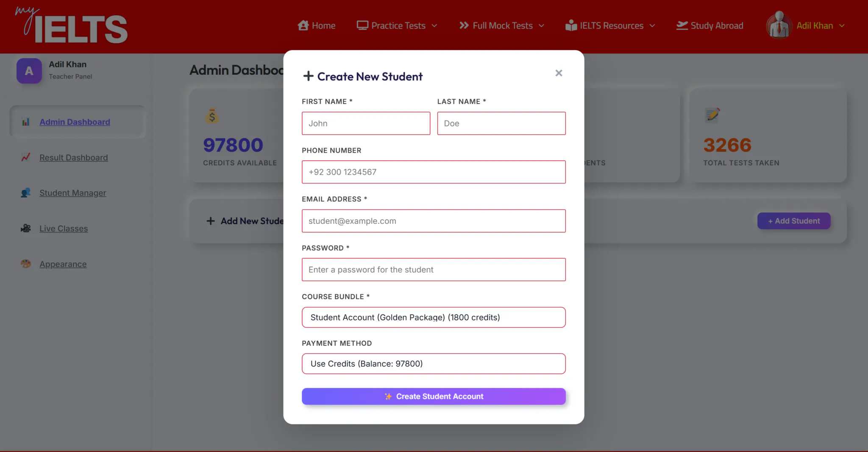Click the 97800 credits available value

coord(233,145)
